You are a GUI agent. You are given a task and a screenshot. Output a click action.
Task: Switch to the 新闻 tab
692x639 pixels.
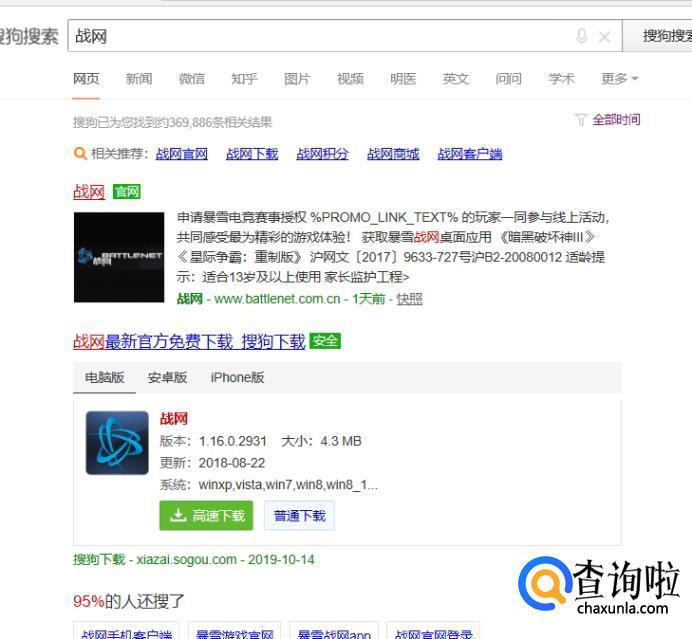(139, 79)
